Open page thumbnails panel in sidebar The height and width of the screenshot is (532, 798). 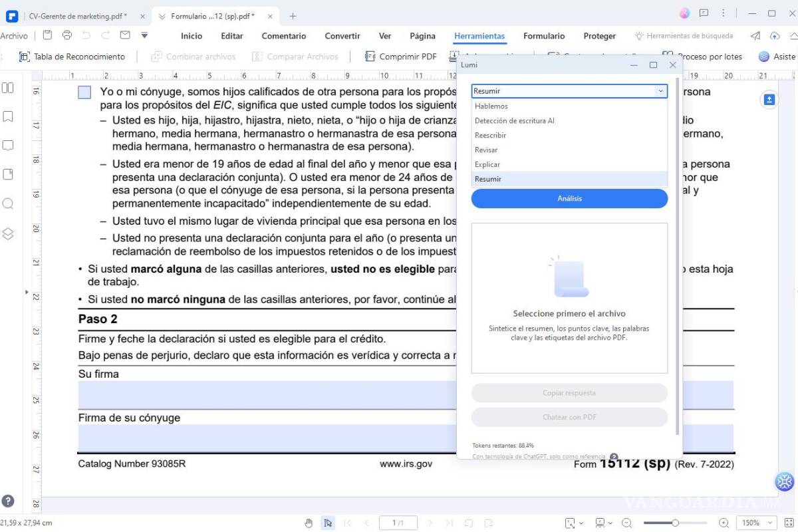point(8,87)
